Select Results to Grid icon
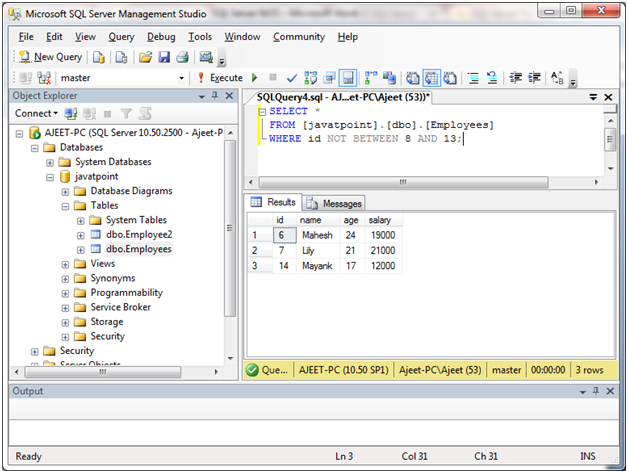The height and width of the screenshot is (473, 628). 431,78
